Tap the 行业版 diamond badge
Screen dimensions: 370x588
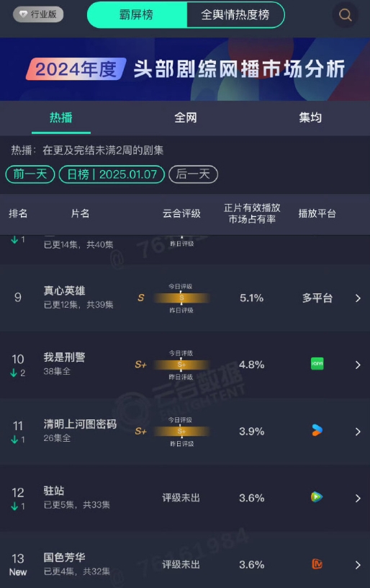coord(38,14)
